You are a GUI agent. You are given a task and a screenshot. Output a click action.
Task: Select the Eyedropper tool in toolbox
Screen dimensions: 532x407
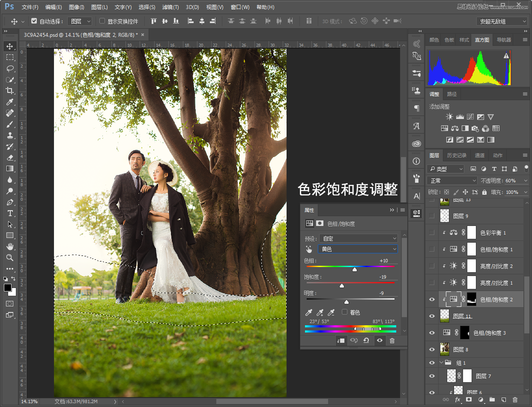click(x=9, y=102)
